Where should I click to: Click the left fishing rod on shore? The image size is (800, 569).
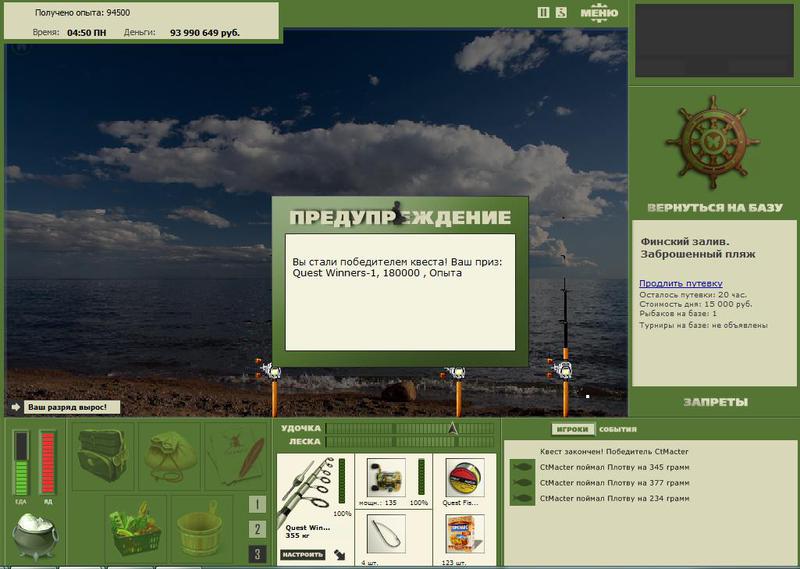tap(273, 388)
